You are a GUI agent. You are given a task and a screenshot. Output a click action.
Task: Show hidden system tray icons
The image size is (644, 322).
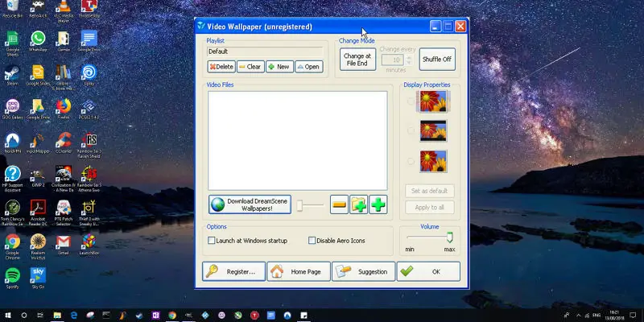[579, 316]
